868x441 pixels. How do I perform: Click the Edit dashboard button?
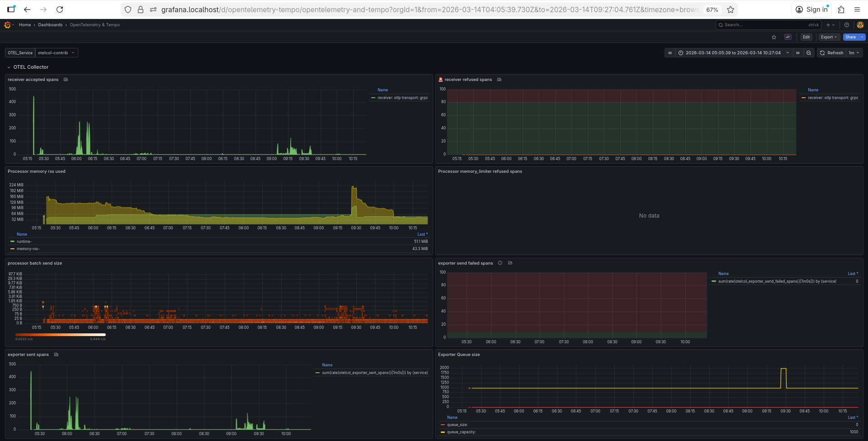(806, 37)
